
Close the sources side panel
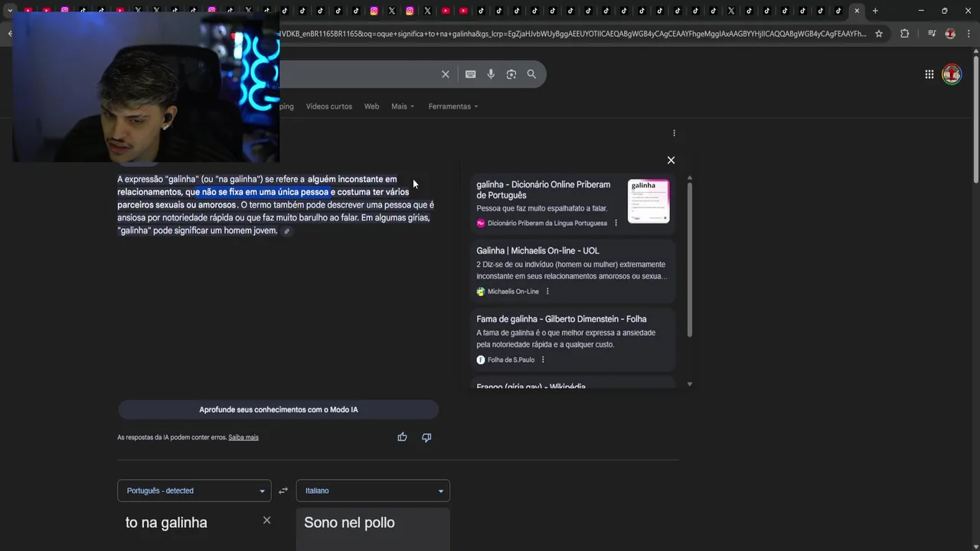point(671,160)
